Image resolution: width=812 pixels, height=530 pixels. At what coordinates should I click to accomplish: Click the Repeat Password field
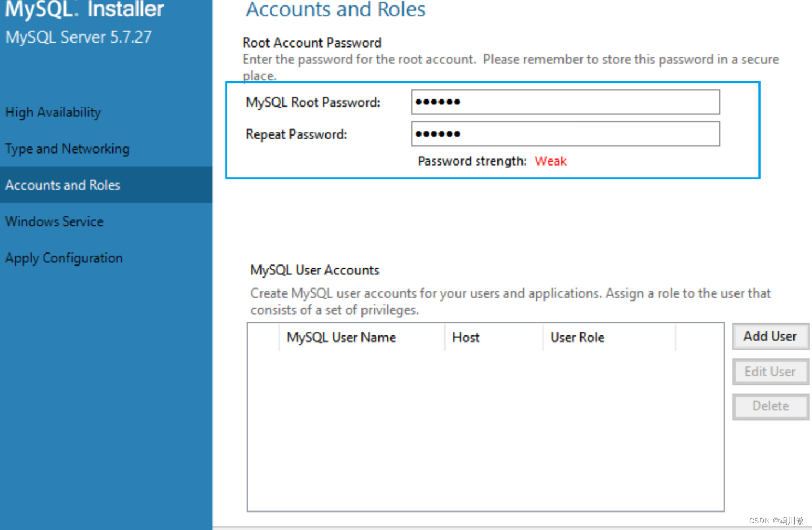click(x=565, y=134)
